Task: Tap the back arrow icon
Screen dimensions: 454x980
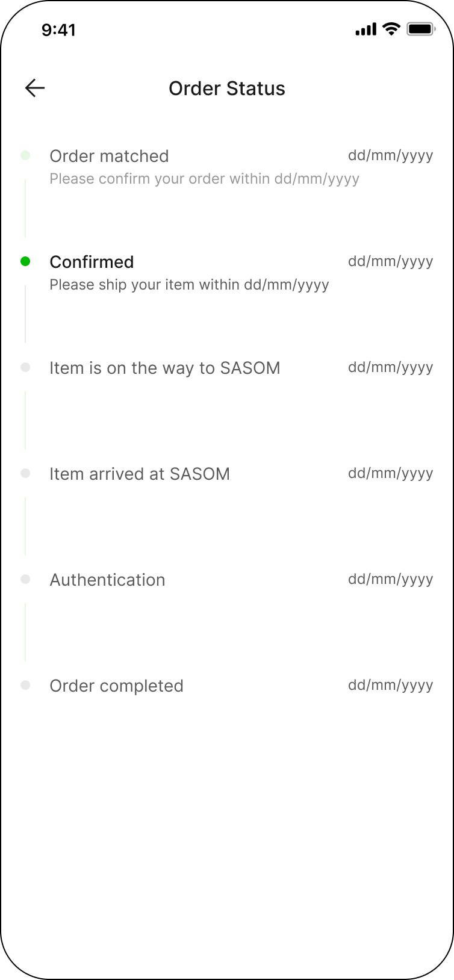Action: [x=35, y=88]
